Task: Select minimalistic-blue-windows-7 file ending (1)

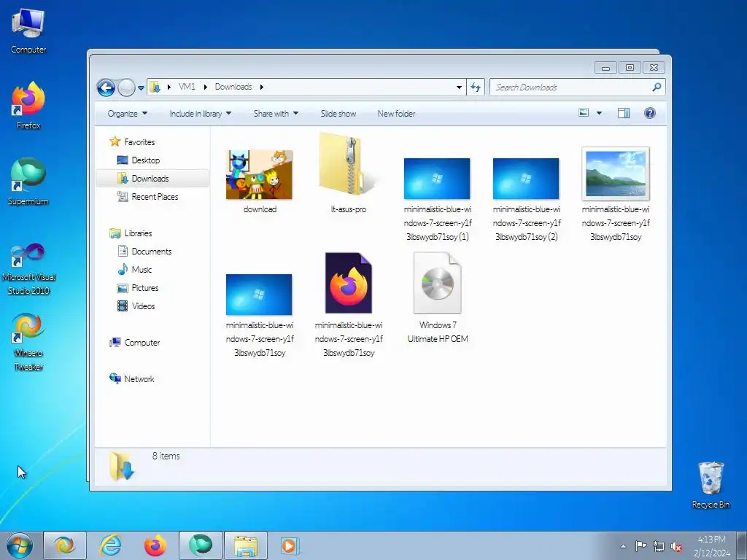Action: point(437,199)
